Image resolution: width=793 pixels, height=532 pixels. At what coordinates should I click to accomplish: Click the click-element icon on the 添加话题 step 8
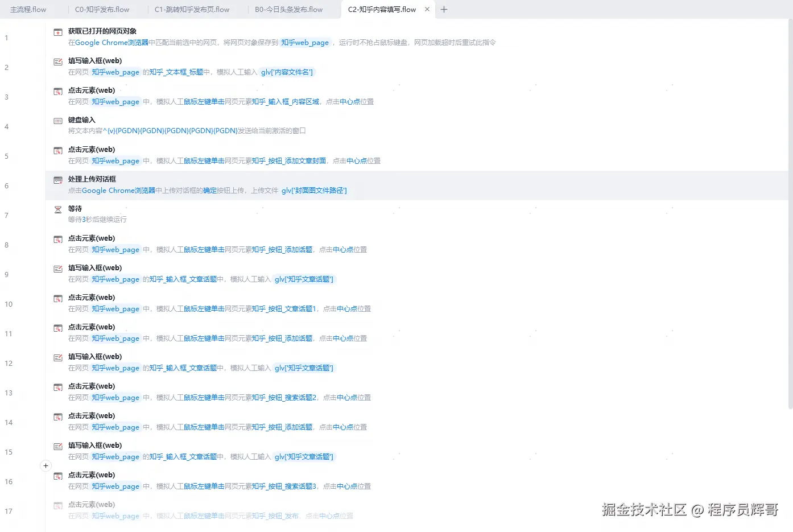pyautogui.click(x=57, y=238)
